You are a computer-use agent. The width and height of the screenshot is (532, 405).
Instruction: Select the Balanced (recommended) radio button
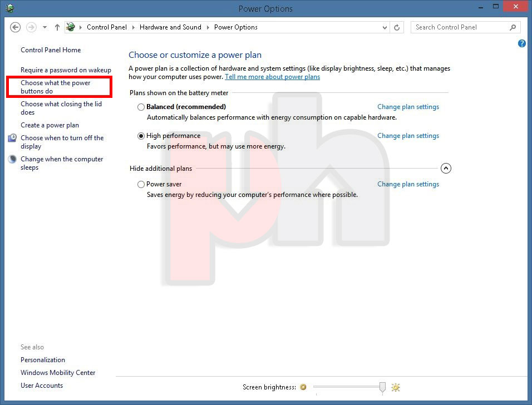tap(141, 107)
